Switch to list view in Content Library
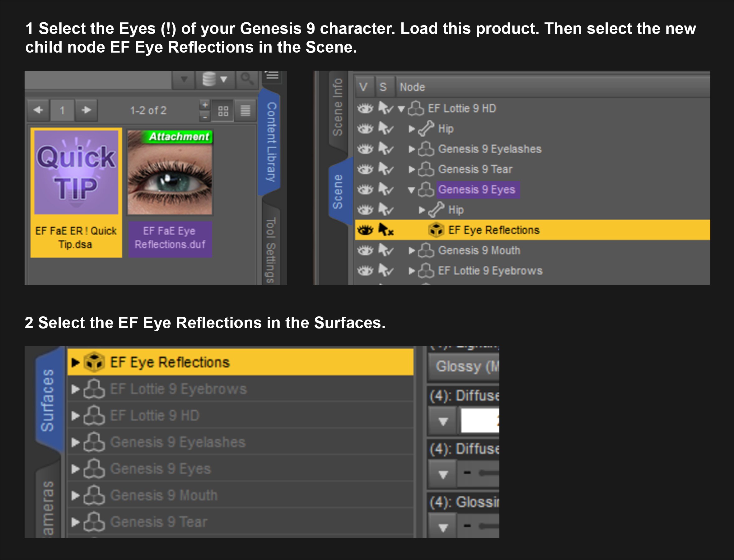 tap(245, 111)
